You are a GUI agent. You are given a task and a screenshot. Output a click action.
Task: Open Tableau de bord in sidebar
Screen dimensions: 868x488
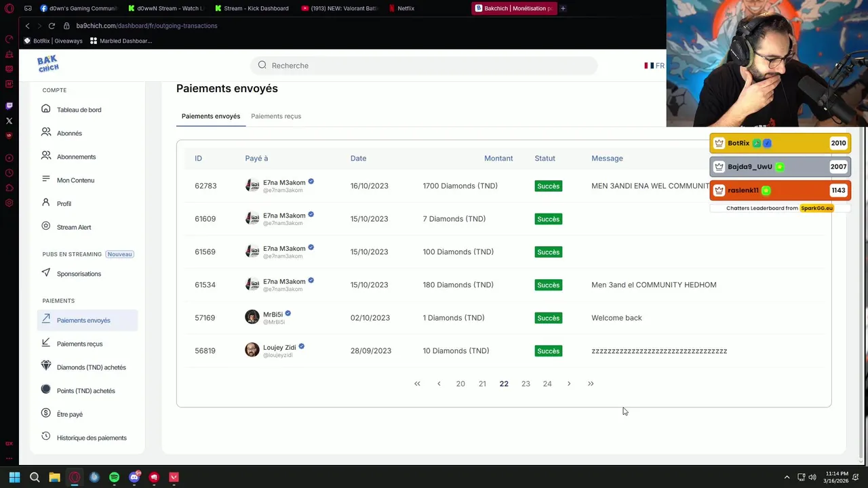click(x=79, y=110)
